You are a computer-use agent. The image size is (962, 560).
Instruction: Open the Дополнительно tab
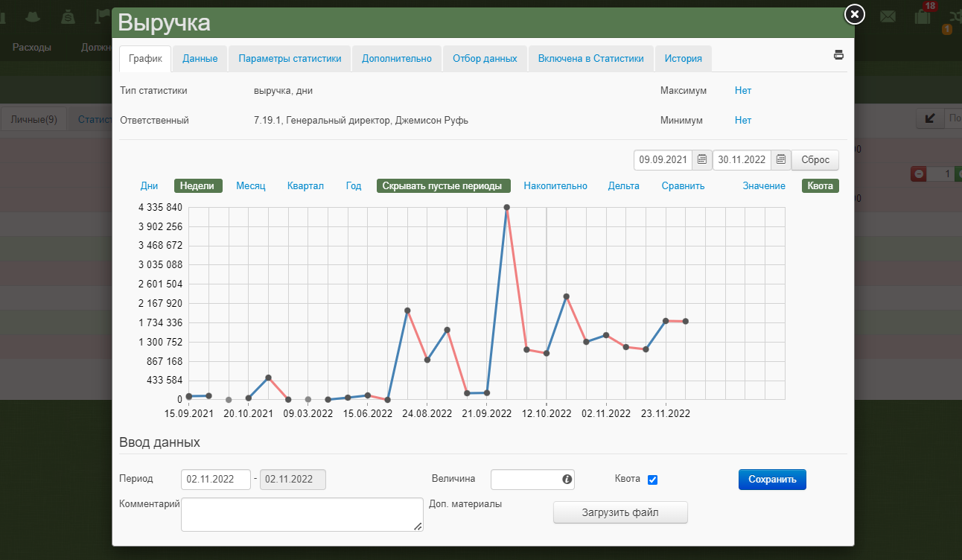(397, 58)
